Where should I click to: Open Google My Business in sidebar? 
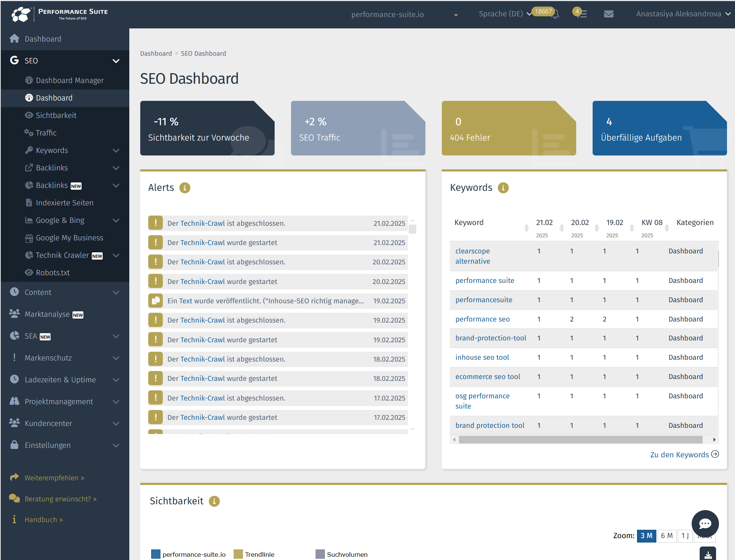click(x=65, y=237)
